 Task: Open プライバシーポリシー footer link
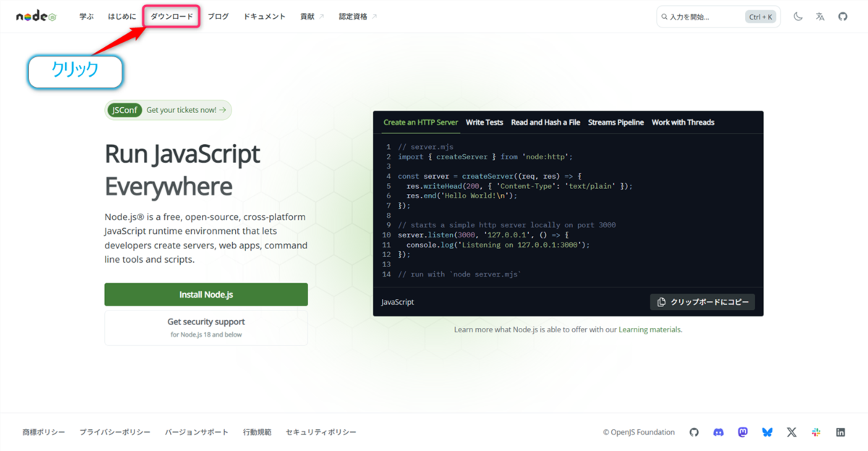click(x=115, y=432)
